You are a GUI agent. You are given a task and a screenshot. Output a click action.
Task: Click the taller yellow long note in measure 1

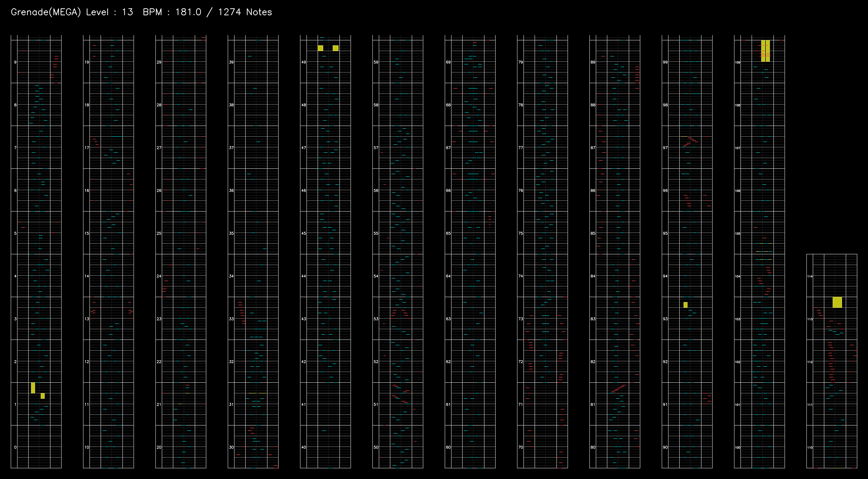coord(33,388)
